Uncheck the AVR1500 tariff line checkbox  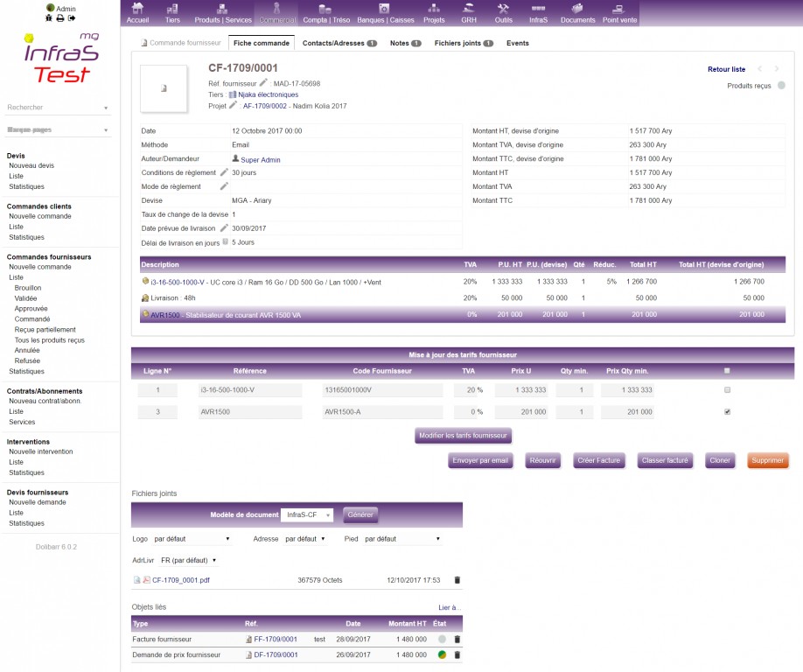tap(728, 411)
